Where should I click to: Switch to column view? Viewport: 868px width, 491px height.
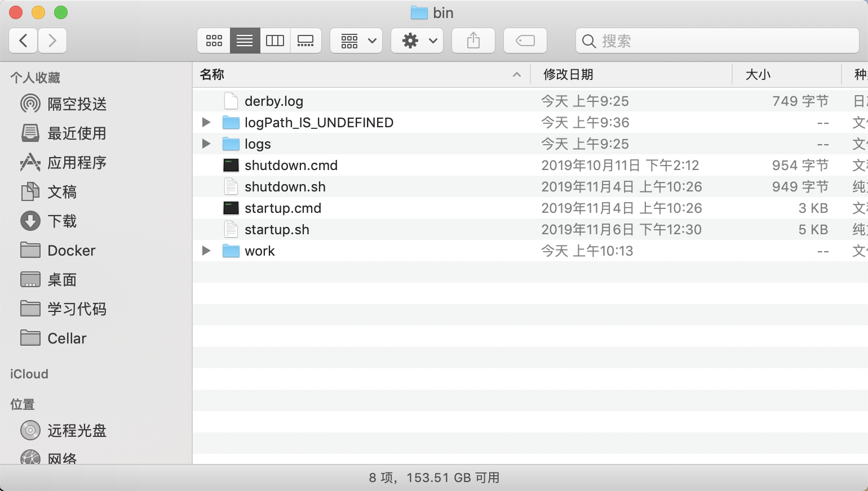[275, 41]
